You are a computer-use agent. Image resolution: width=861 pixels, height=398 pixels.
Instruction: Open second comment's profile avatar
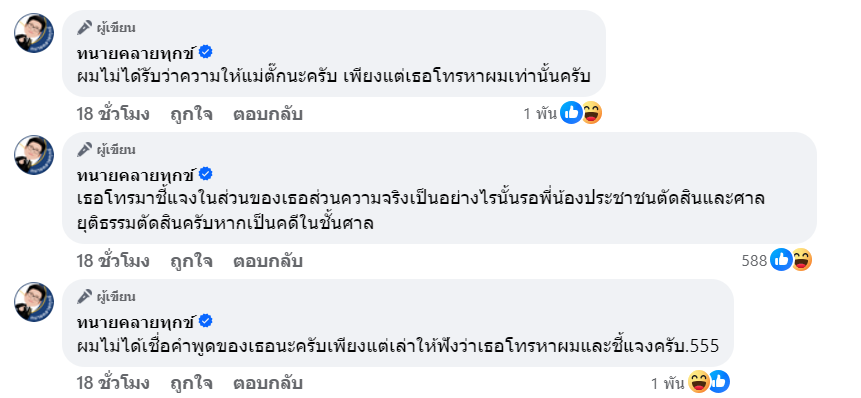pos(34,155)
